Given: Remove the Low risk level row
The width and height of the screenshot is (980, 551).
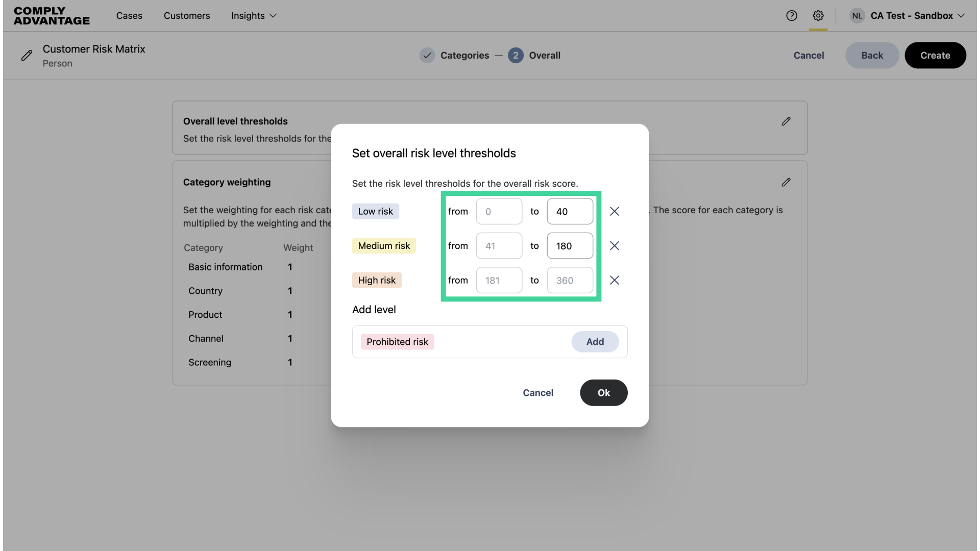Looking at the screenshot, I should pyautogui.click(x=615, y=211).
